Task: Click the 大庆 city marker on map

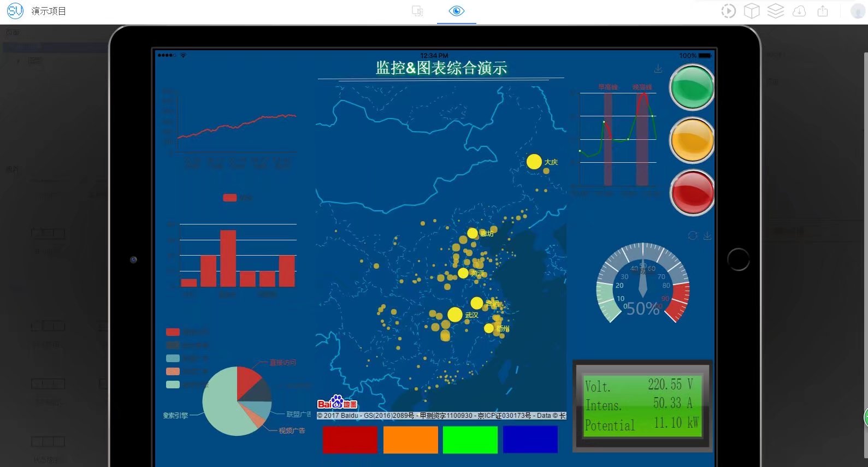Action: pos(534,162)
